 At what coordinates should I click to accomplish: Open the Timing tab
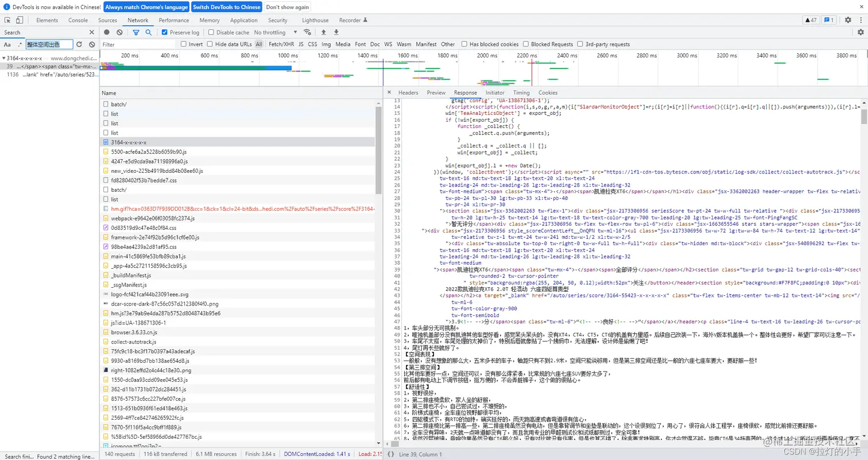521,92
